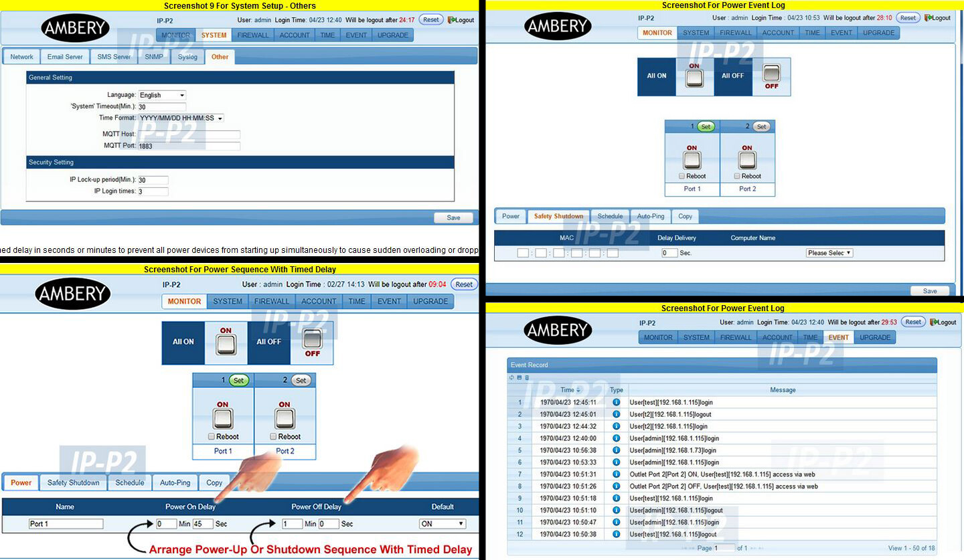964x560 pixels.
Task: Open the Auto-Ping tab in the Safety Shutdown panel
Action: click(x=651, y=216)
